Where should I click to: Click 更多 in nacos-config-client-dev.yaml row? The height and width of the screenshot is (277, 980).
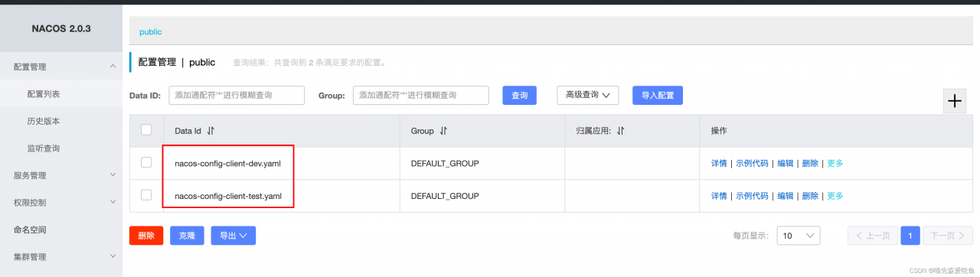(x=835, y=163)
